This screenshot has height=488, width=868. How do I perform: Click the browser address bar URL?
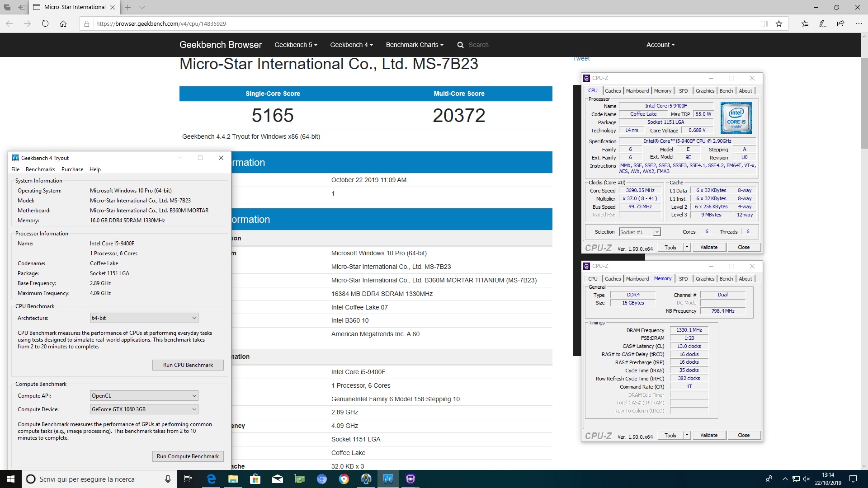point(161,23)
